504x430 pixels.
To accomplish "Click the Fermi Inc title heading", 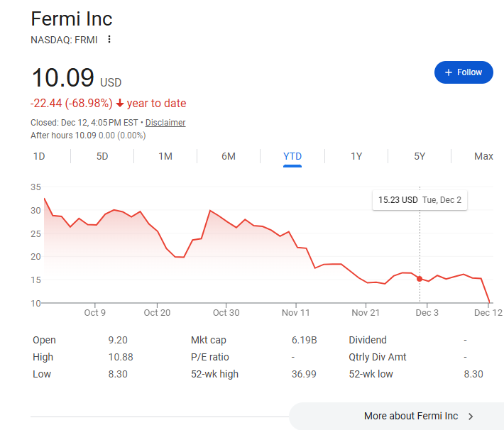I will [x=72, y=18].
